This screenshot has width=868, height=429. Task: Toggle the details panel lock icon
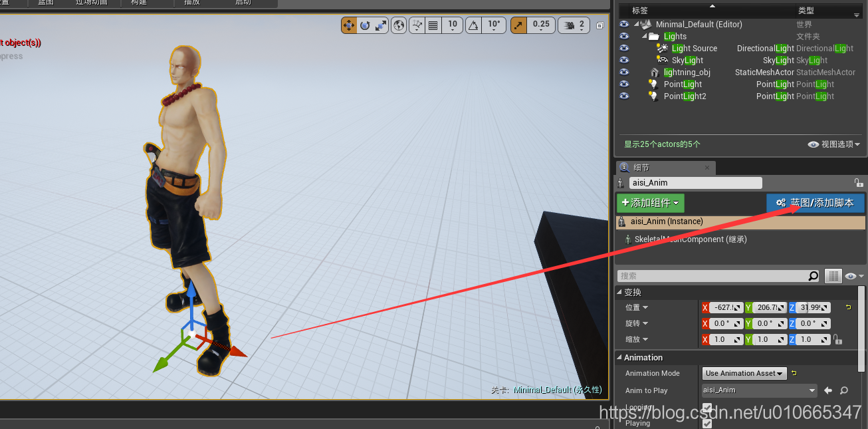[x=858, y=182]
